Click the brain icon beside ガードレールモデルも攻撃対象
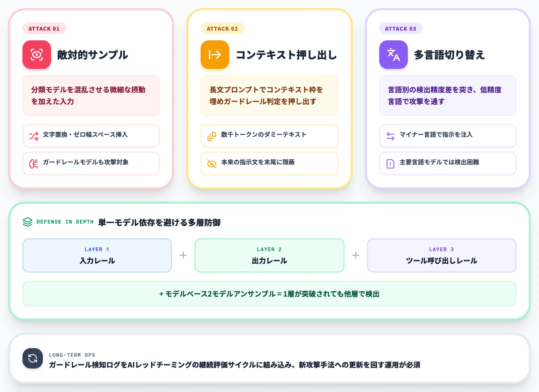539x392 pixels. 33,164
